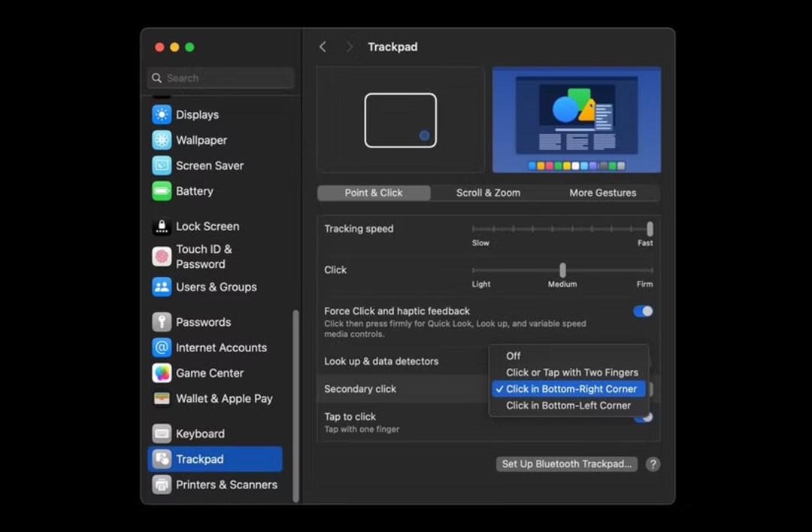
Task: Open the Keyboard icon in sidebar
Action: point(162,433)
